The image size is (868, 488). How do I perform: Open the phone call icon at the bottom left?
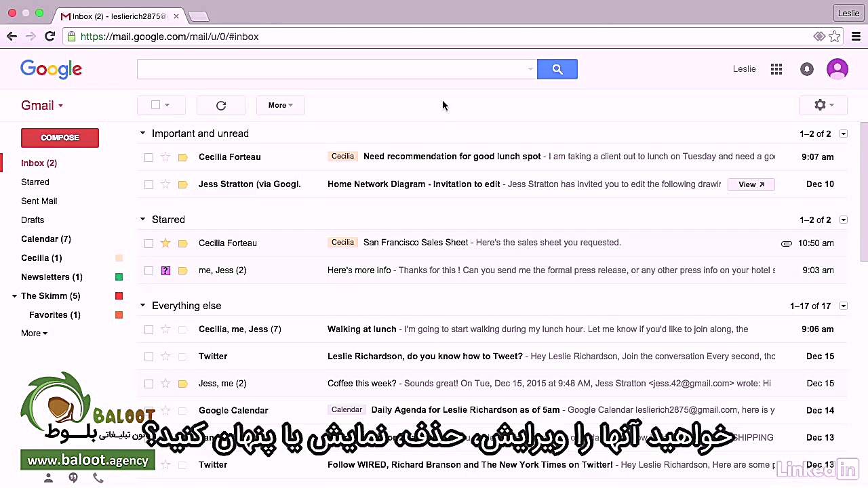(x=98, y=478)
